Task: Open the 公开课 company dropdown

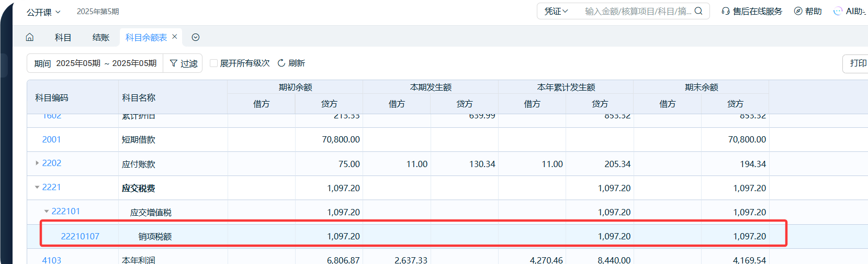Action: point(44,12)
